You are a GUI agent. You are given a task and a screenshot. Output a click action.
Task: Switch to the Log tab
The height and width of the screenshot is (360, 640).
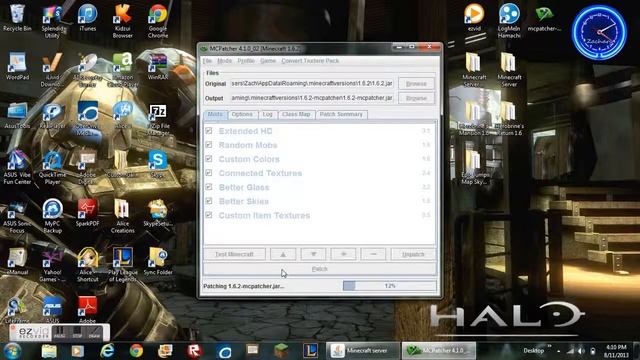click(267, 114)
